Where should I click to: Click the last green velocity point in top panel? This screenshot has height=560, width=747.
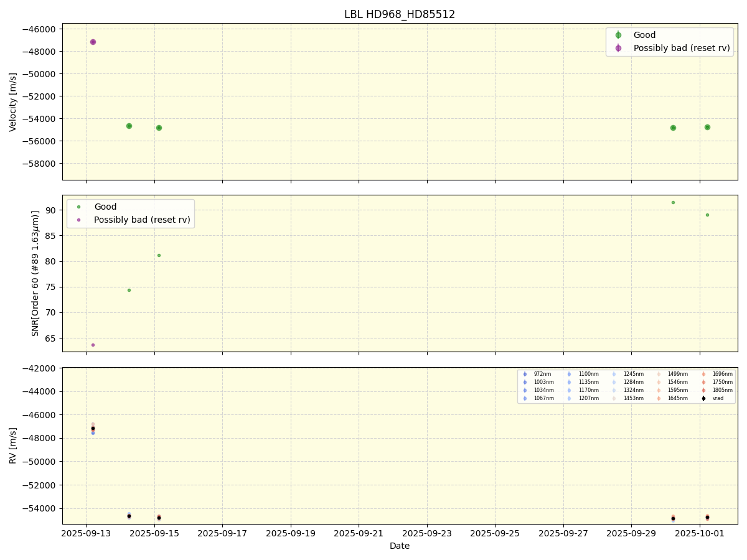(x=707, y=127)
